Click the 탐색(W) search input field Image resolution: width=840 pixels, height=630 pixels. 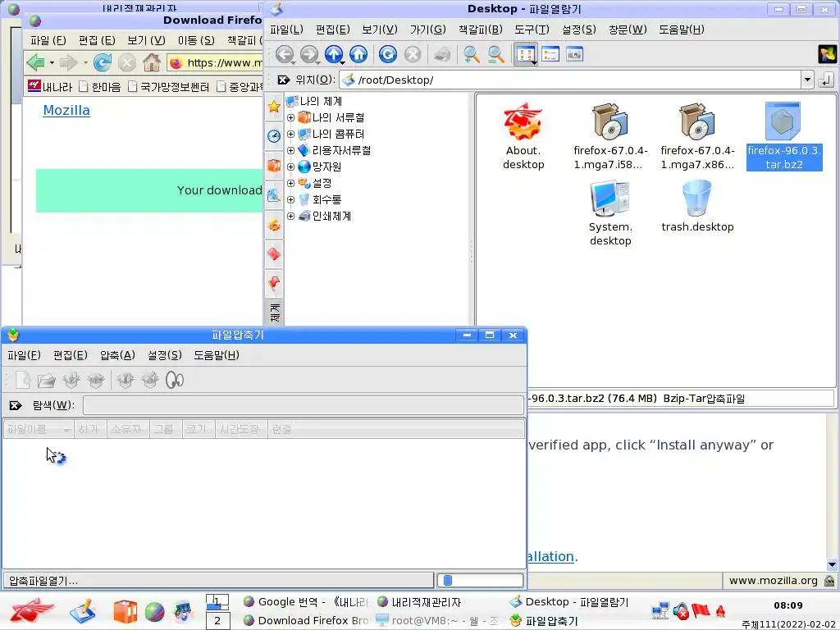tap(304, 405)
